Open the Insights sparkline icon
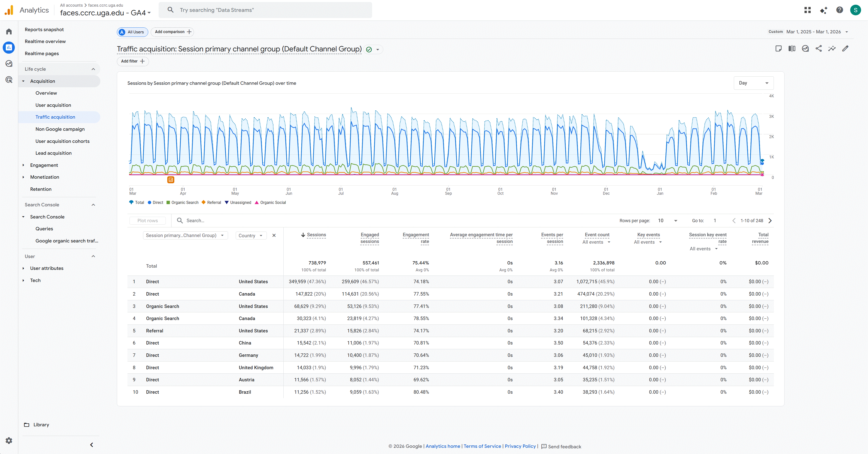Image resolution: width=868 pixels, height=454 pixels. (x=832, y=48)
